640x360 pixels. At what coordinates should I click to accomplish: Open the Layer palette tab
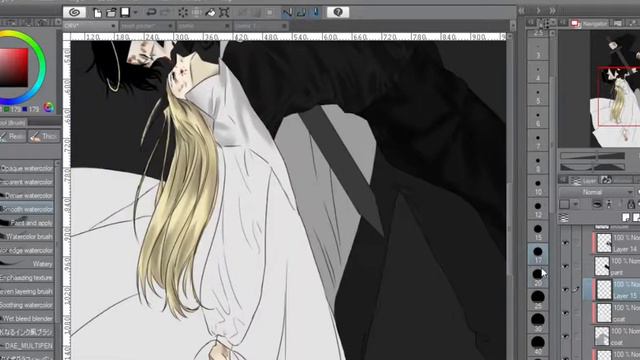pyautogui.click(x=584, y=180)
